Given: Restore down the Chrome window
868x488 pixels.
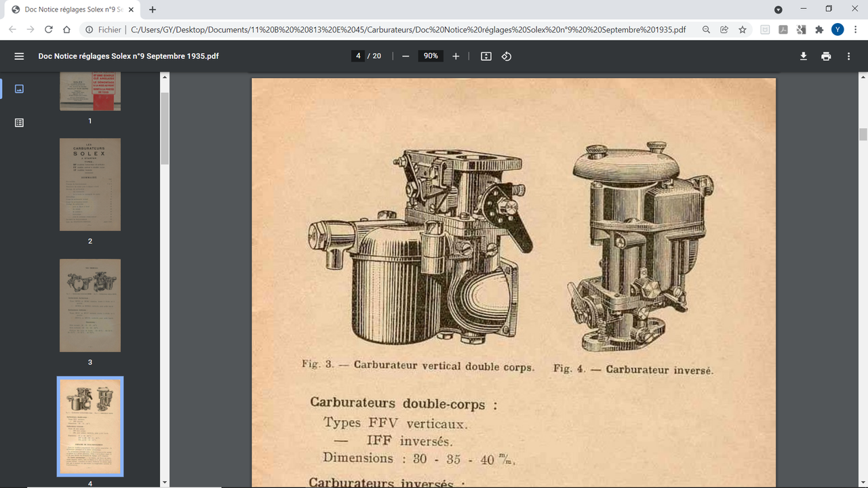Looking at the screenshot, I should point(829,9).
